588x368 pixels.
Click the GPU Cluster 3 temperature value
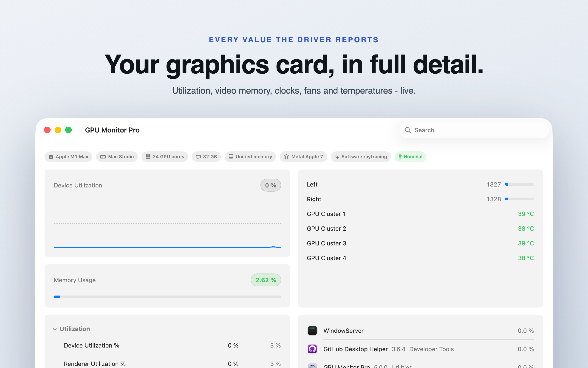[526, 243]
